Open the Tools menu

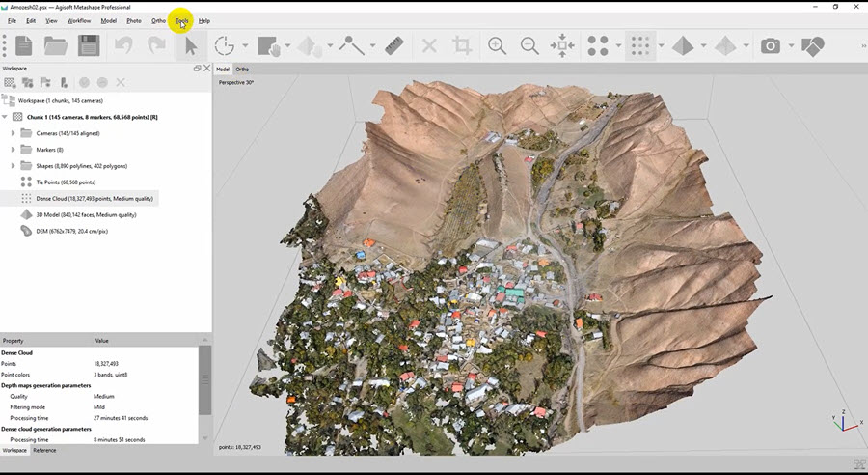pyautogui.click(x=181, y=20)
